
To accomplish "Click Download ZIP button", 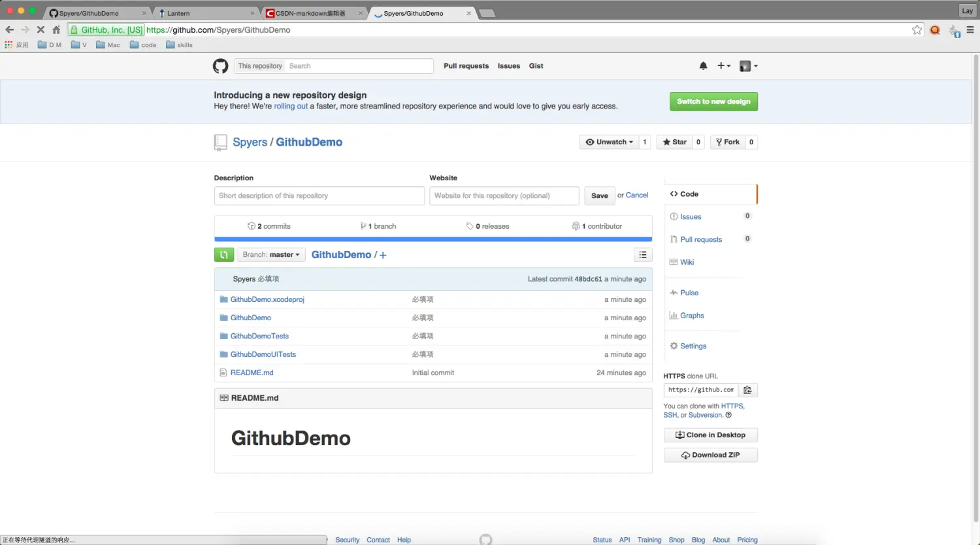I will (x=711, y=455).
